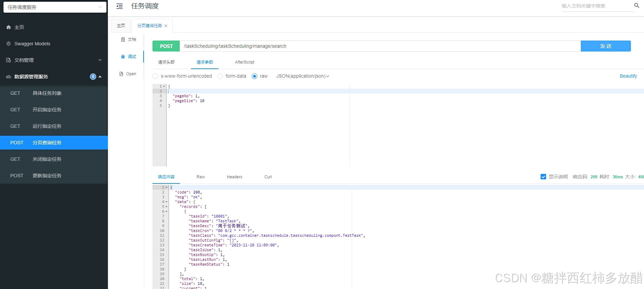Open POST 更新指定任务 endpoint
Viewport: 644px width, 289px height.
[x=54, y=176]
